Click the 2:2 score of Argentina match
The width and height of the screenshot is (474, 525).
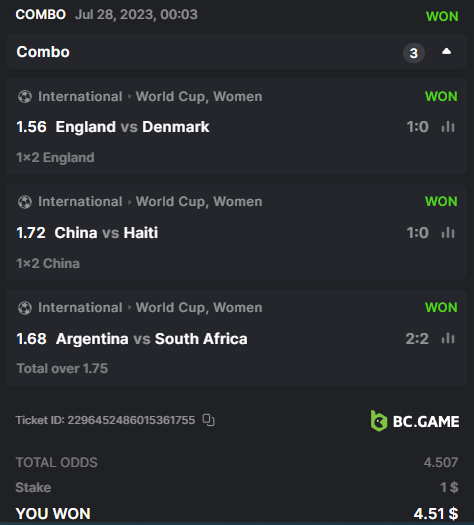click(417, 339)
